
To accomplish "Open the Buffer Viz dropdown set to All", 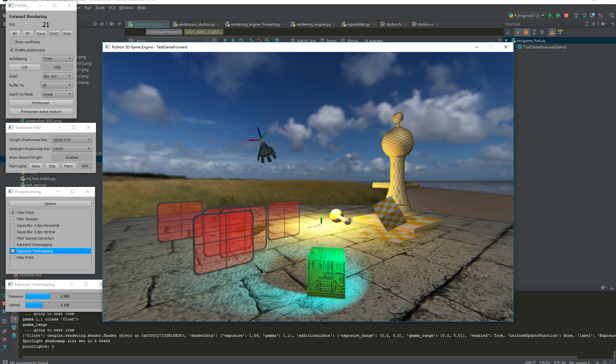I will 57,85.
